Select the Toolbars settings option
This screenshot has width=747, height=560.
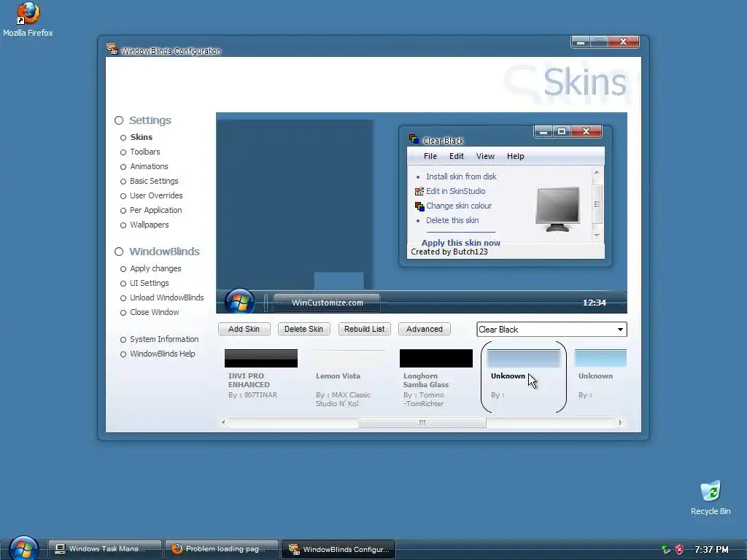140,152
